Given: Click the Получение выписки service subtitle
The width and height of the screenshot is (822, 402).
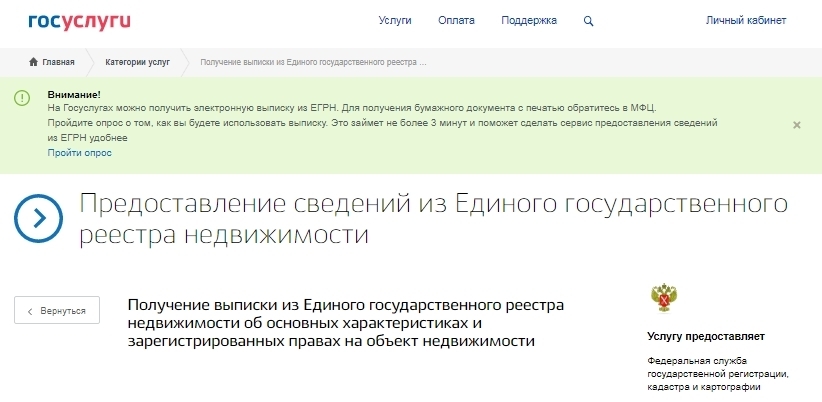Looking at the screenshot, I should [x=346, y=323].
